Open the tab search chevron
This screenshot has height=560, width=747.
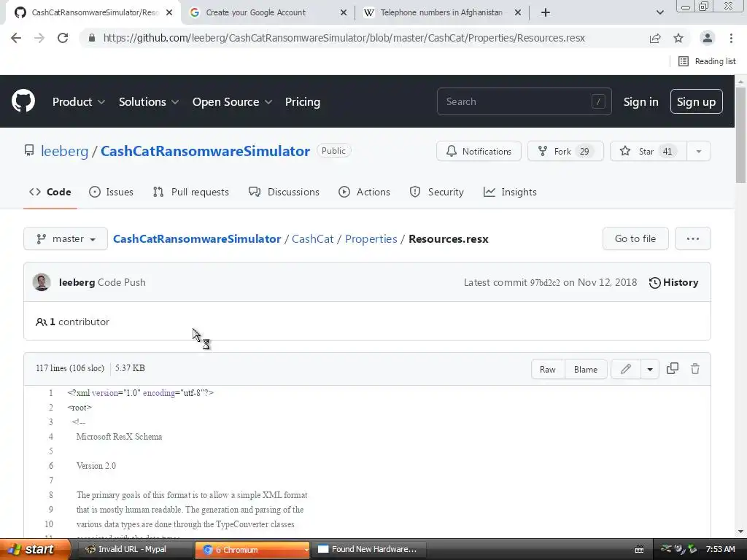(x=659, y=13)
